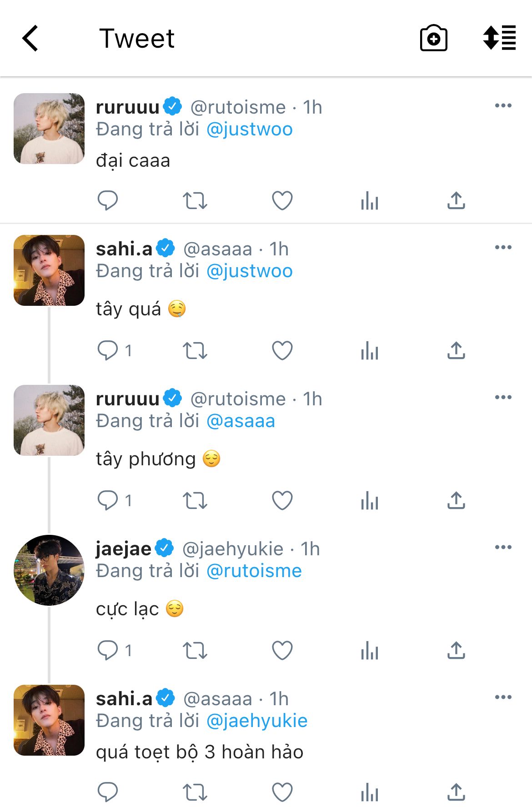The width and height of the screenshot is (532, 812).
Task: View analytics for "tây phương" tweet
Action: 369,501
